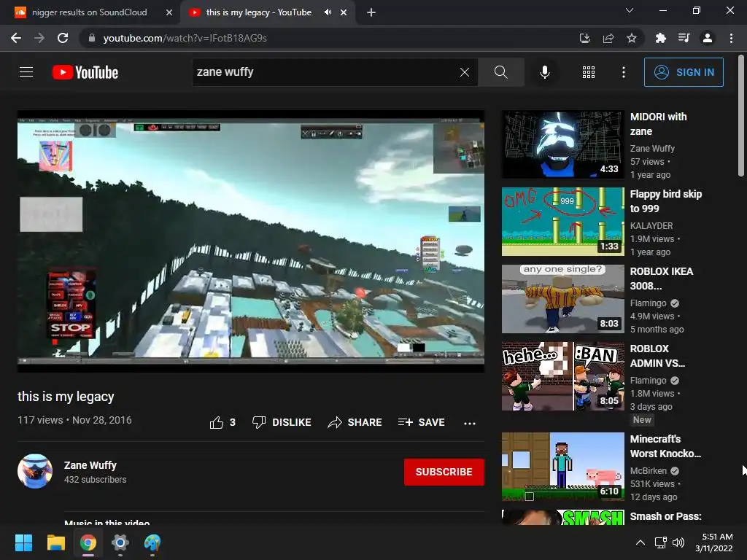Image resolution: width=747 pixels, height=560 pixels.
Task: Click the DISLIKE button
Action: click(282, 422)
